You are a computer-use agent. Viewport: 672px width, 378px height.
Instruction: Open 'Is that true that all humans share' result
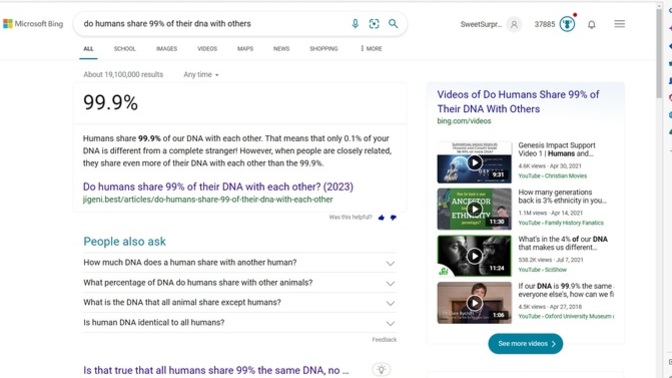coord(216,370)
